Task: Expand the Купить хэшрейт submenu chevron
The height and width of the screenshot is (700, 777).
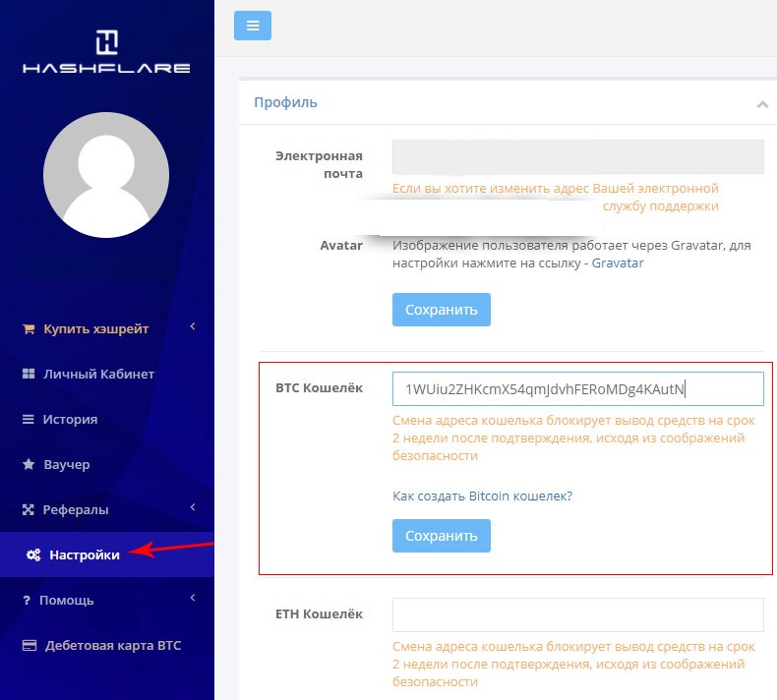Action: pos(193,326)
